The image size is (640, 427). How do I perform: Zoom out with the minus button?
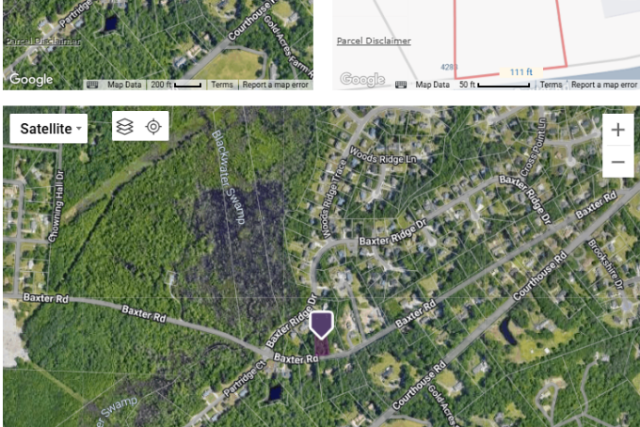coord(618,162)
